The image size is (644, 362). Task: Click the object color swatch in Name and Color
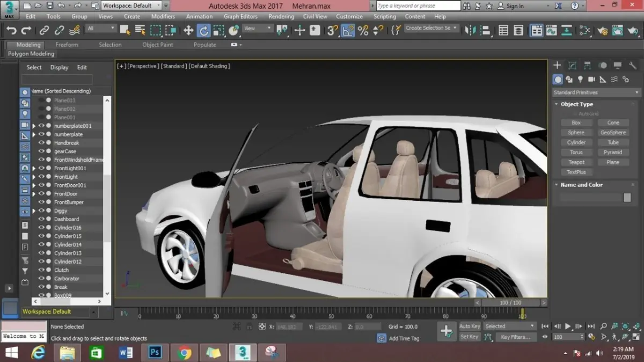(x=627, y=198)
